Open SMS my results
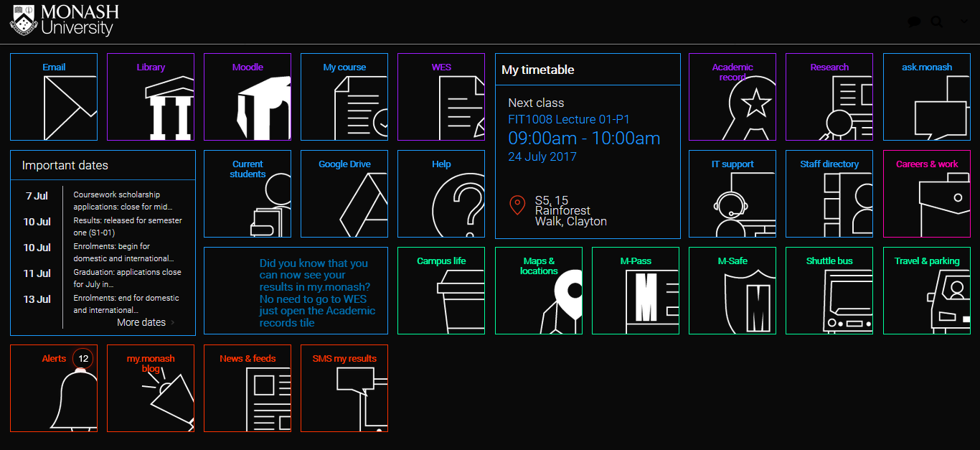This screenshot has width=980, height=450. click(344, 388)
